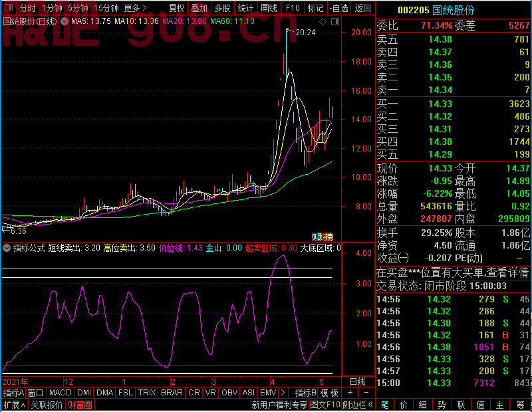Click the diamond marker icon above chart
The image size is (532, 412).
point(323,22)
